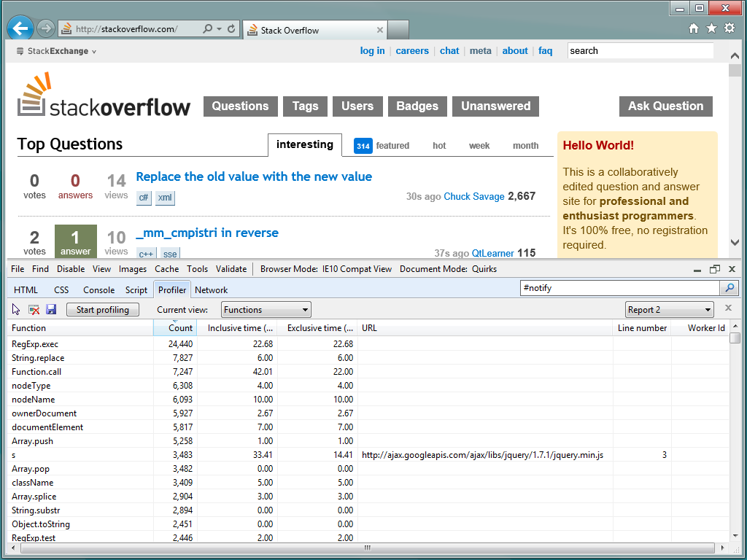The image size is (747, 560).
Task: Sort by the Count column header
Action: point(175,328)
